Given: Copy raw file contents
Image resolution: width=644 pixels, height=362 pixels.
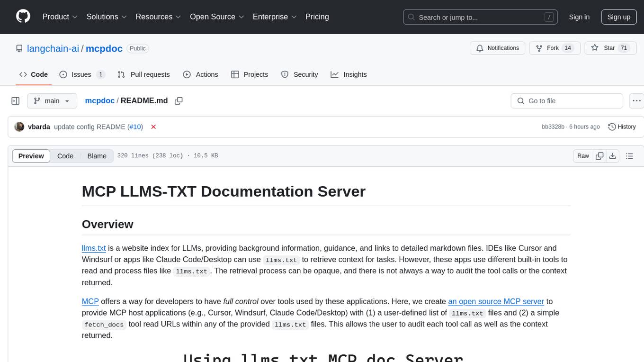Looking at the screenshot, I should point(599,156).
